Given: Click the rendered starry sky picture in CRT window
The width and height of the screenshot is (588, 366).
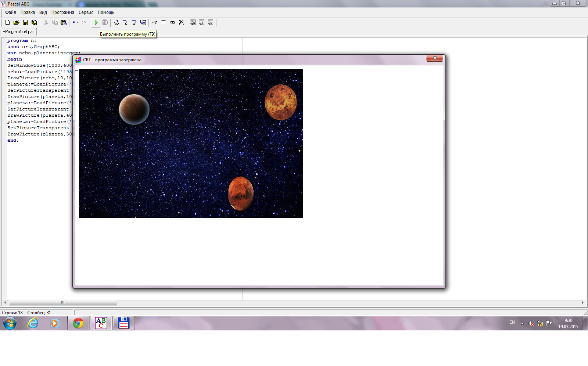Looking at the screenshot, I should 191,144.
